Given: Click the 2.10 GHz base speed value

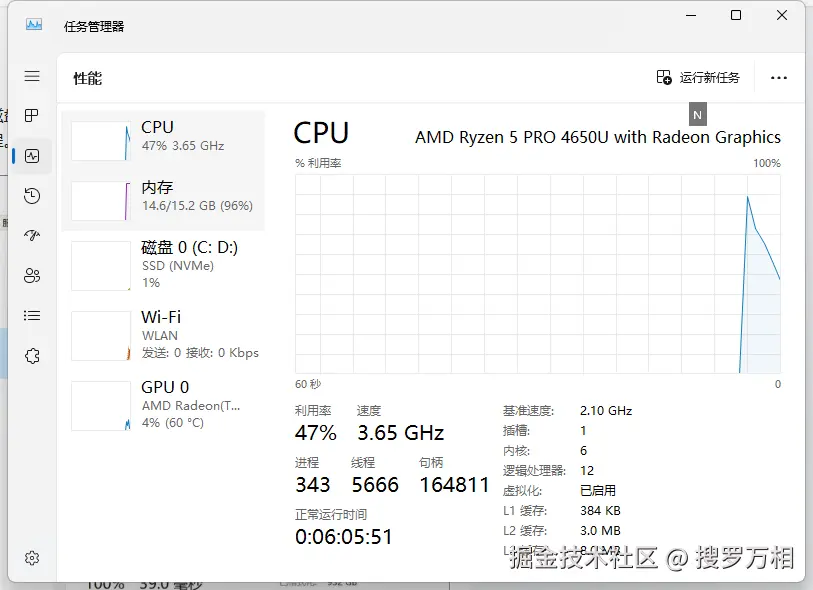Looking at the screenshot, I should point(606,411).
